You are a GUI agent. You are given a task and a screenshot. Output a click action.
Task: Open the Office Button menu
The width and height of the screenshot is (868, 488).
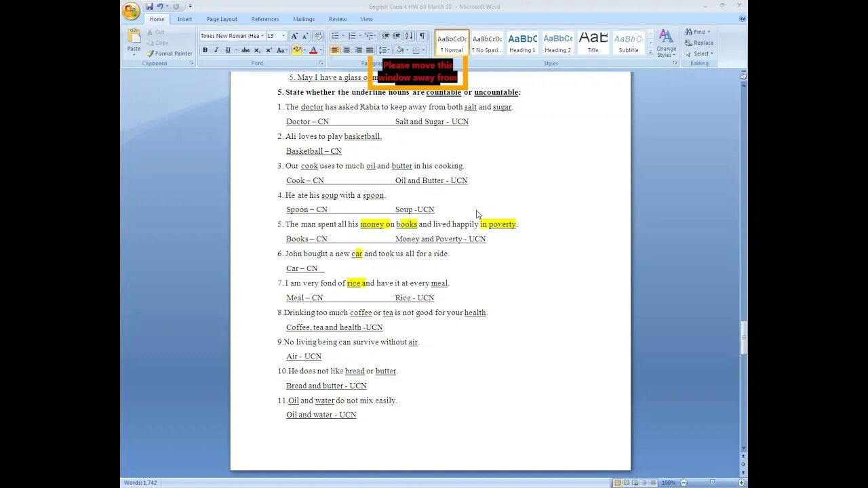point(131,10)
